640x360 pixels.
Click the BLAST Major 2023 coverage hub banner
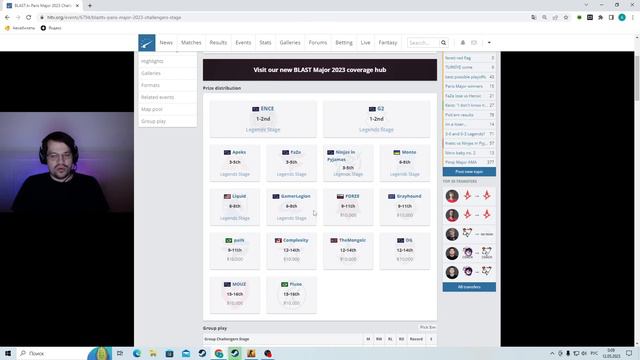coord(320,70)
